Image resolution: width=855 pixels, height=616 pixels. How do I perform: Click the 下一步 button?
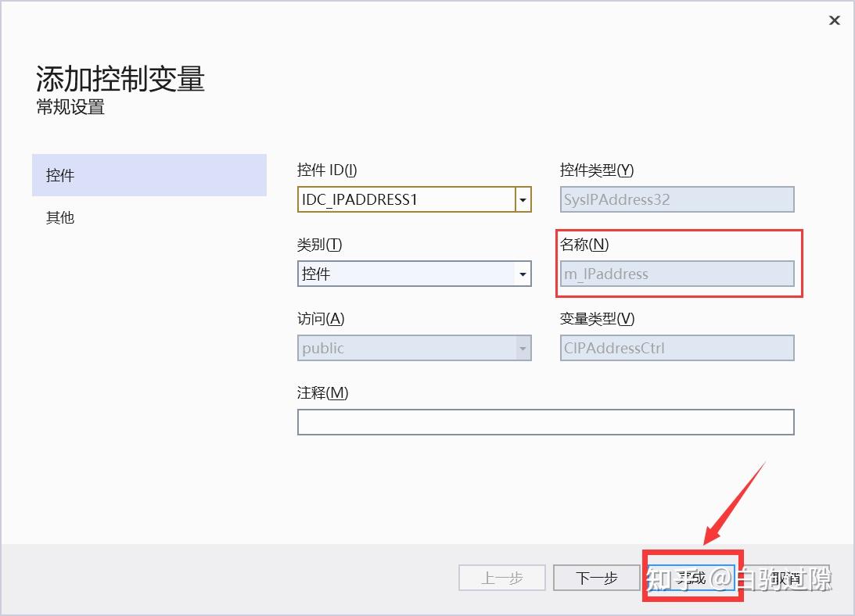597,578
